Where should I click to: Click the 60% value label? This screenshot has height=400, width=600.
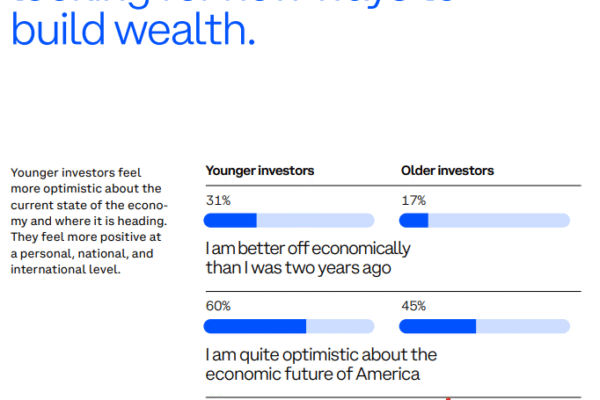point(218,306)
